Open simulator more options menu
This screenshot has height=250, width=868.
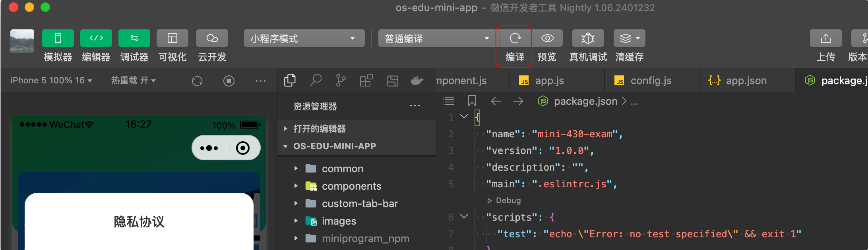tap(261, 81)
